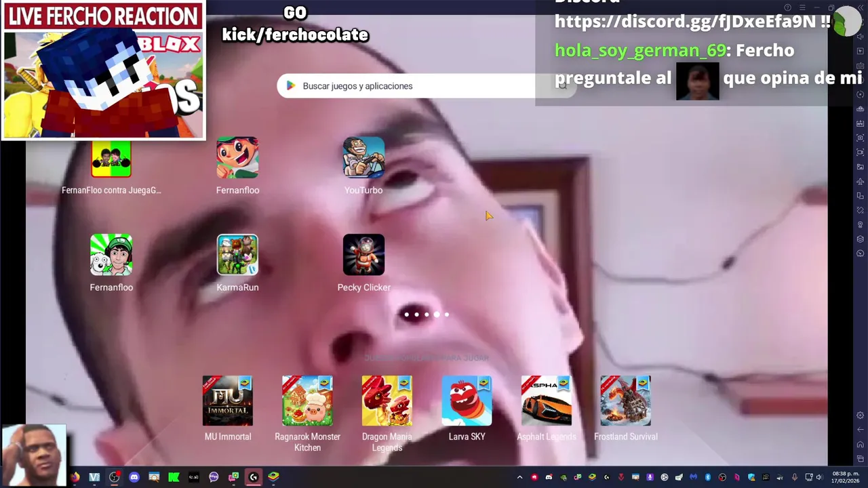The height and width of the screenshot is (488, 868).
Task: Click the discord.gg/fJDxeEfa9N invite link
Action: (685, 21)
